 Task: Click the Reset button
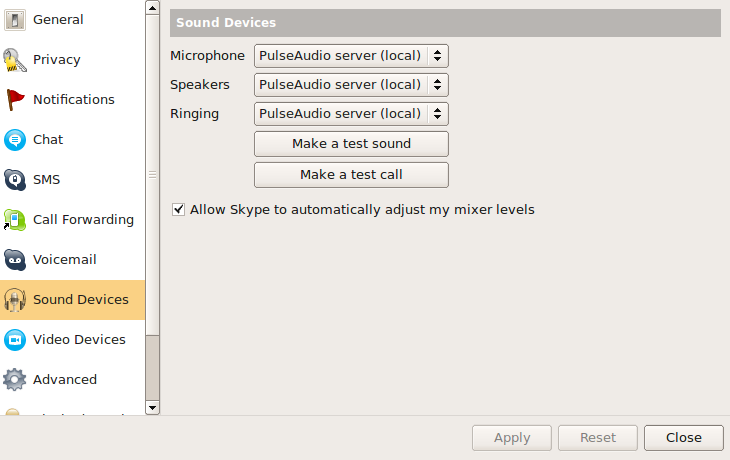(598, 438)
